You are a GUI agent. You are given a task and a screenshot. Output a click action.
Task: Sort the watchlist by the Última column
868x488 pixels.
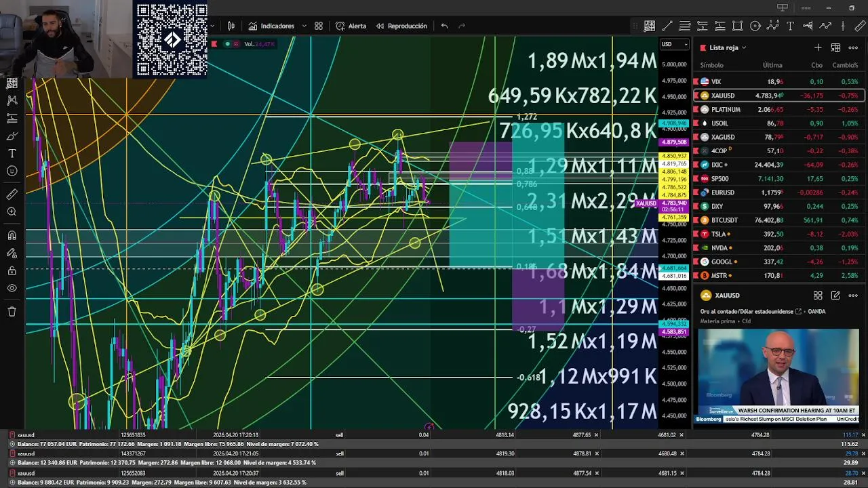(772, 65)
